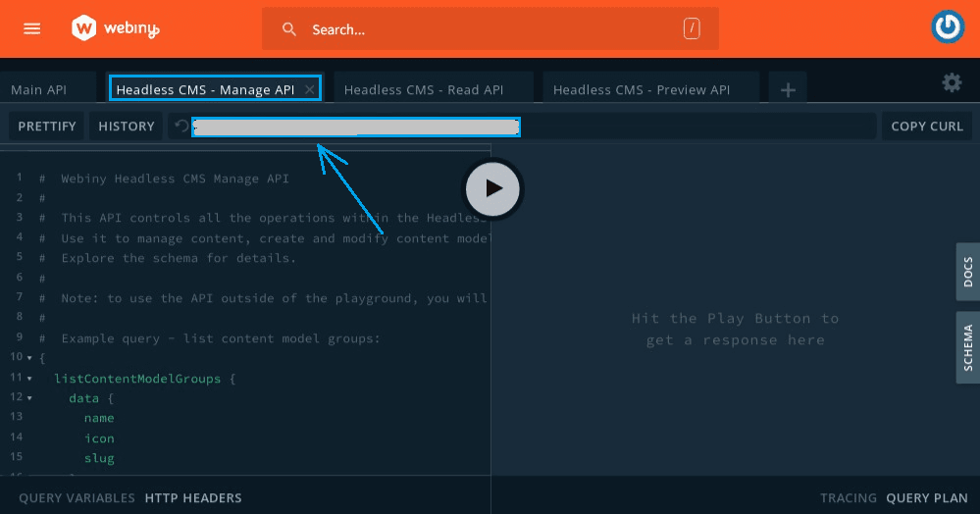
Task: Click the 'slug' field in query
Action: 99,458
